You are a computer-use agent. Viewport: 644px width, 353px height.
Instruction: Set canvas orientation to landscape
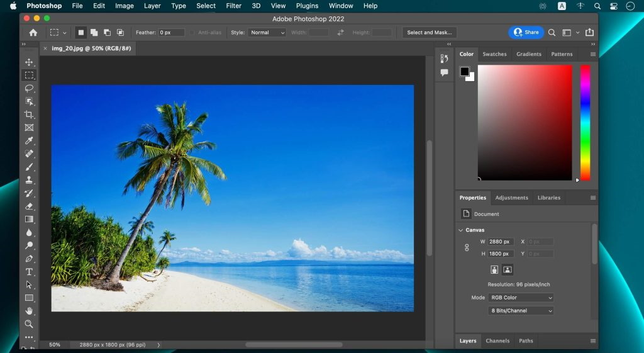pos(508,269)
